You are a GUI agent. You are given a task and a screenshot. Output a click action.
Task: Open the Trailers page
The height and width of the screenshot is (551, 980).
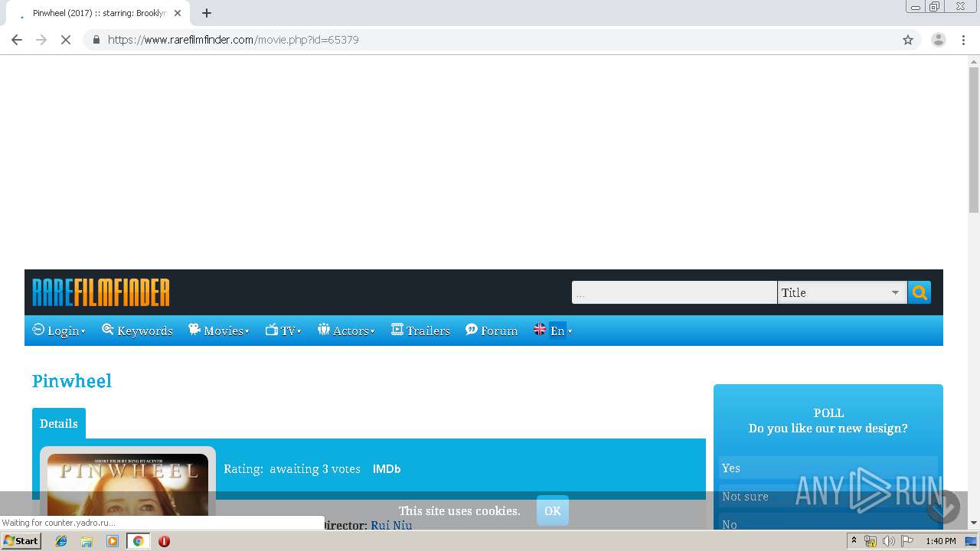point(420,331)
